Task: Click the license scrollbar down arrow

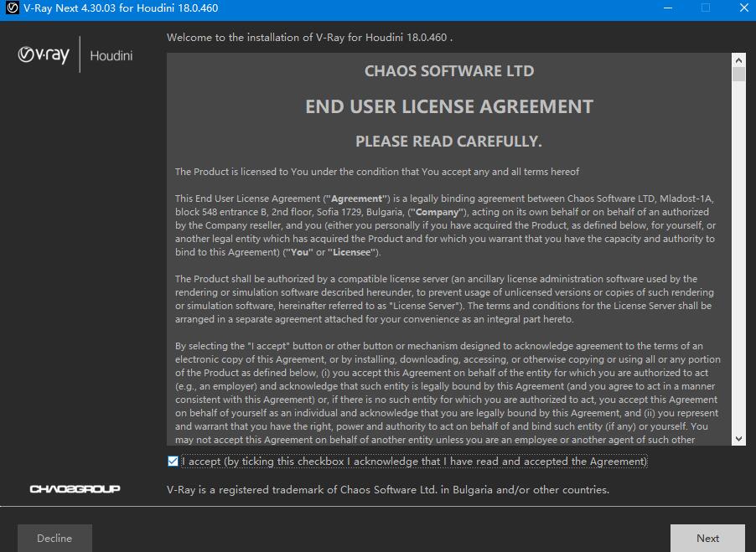Action: point(738,439)
